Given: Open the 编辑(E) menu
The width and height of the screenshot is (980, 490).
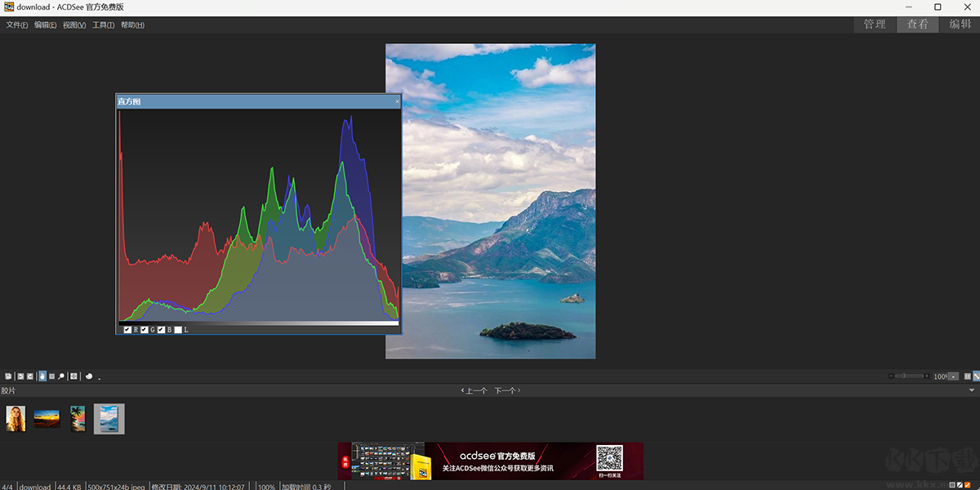Looking at the screenshot, I should (46, 25).
